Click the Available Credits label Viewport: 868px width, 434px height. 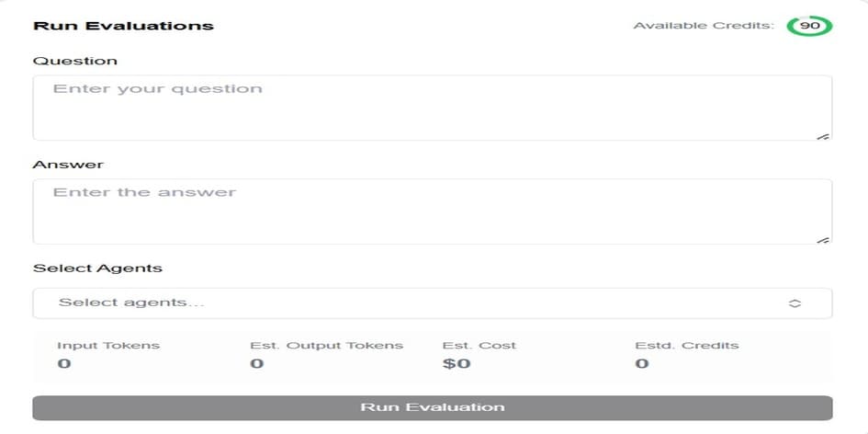703,26
